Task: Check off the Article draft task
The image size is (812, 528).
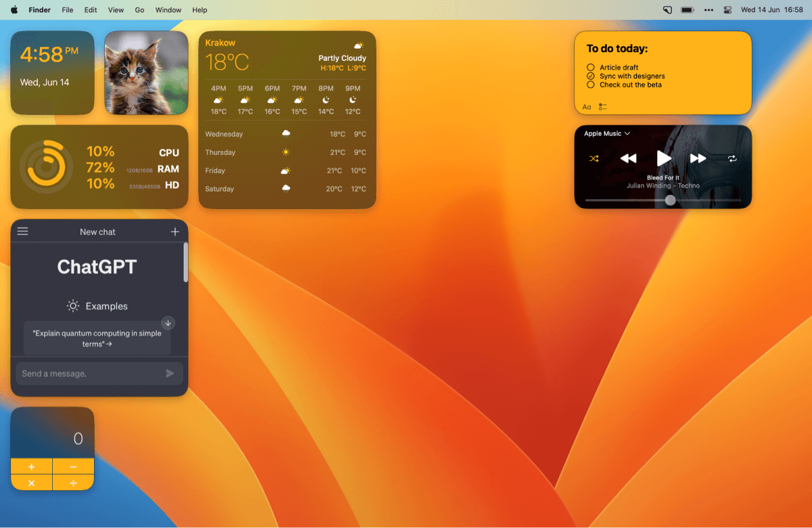Action: click(x=591, y=68)
